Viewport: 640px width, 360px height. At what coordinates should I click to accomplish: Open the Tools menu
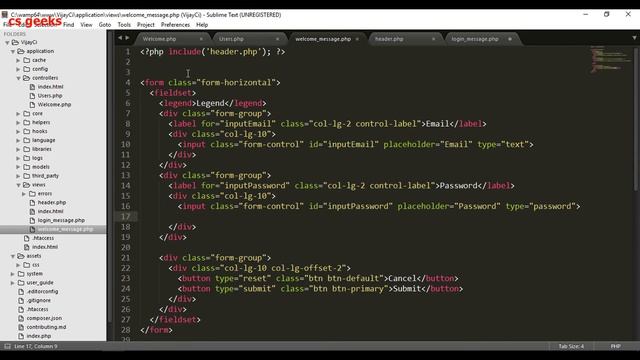click(x=124, y=25)
